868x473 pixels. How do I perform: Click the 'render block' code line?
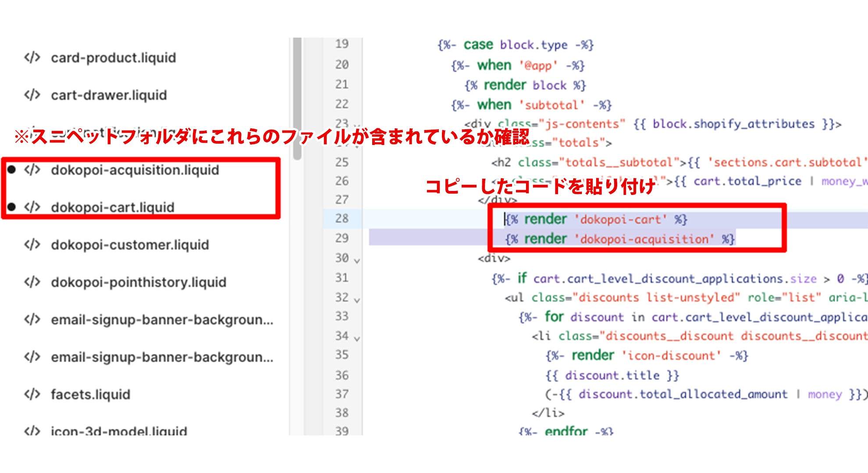(x=525, y=85)
